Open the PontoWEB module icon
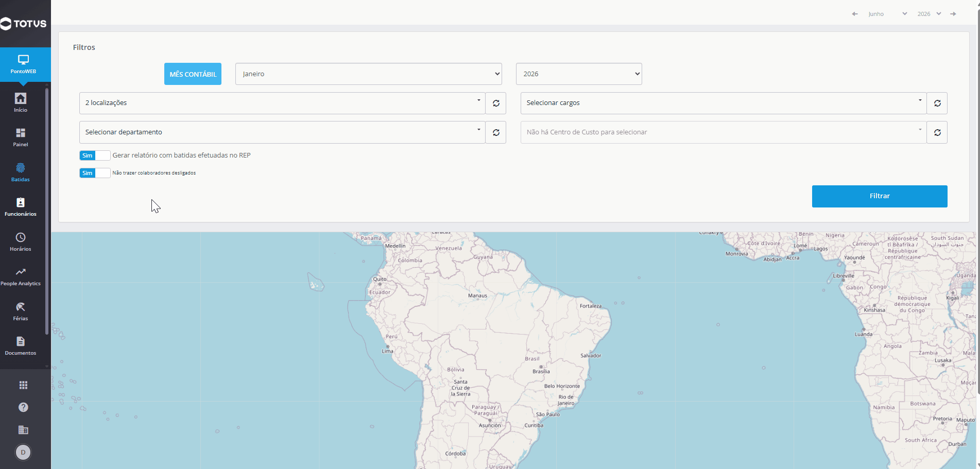This screenshot has height=469, width=980. (x=23, y=64)
